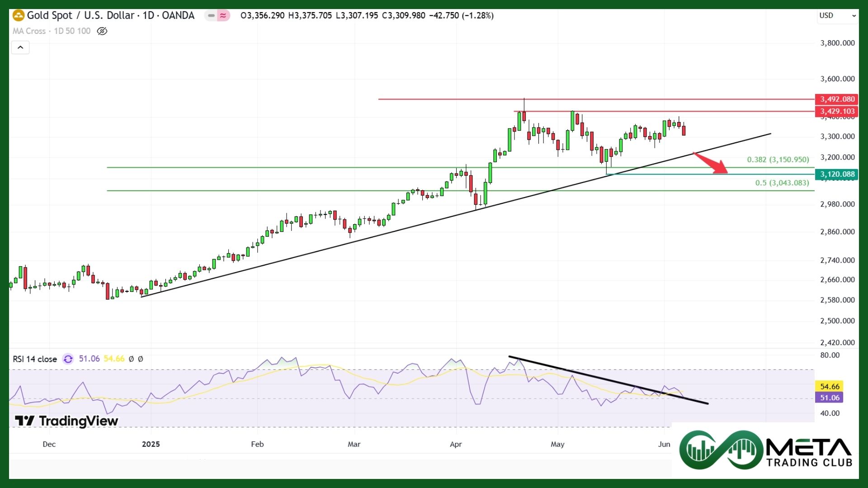This screenshot has width=868, height=488.
Task: Click the TradingView logo link
Action: tap(66, 421)
